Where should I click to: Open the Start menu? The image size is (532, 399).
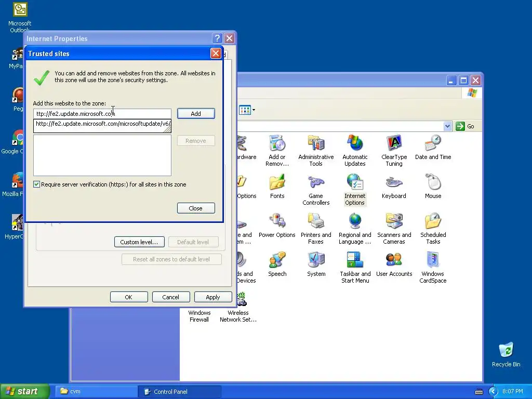point(24,391)
